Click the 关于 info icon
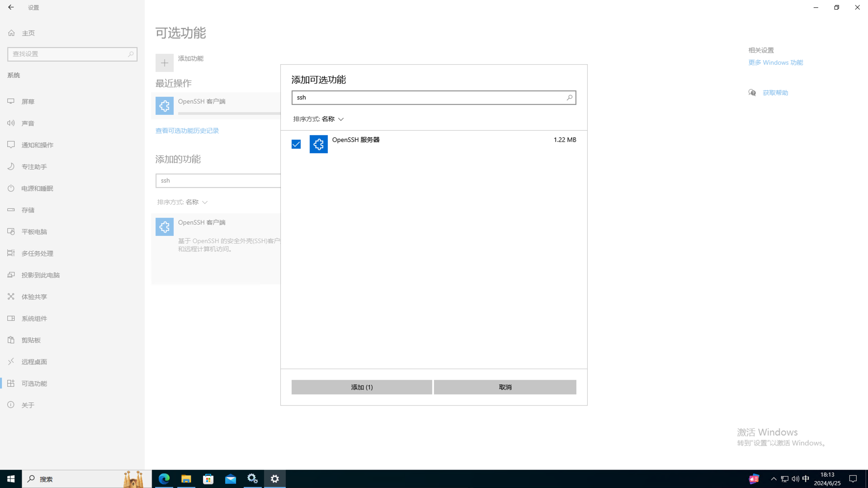The image size is (868, 488). pyautogui.click(x=11, y=405)
